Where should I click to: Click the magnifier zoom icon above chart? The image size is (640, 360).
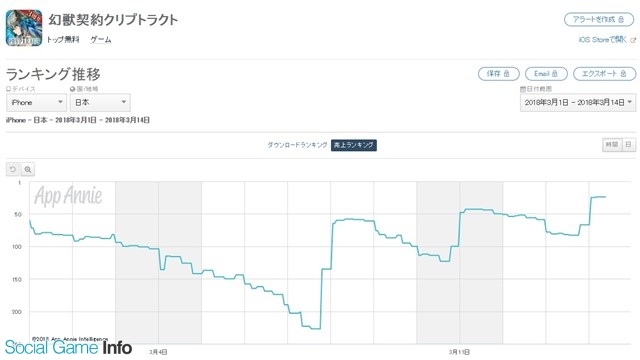[x=28, y=169]
